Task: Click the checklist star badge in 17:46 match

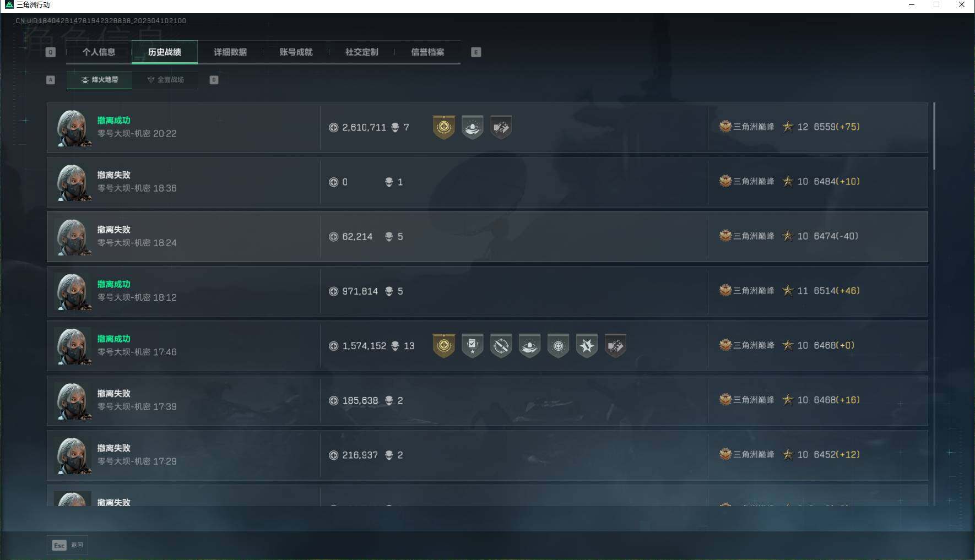Action: [473, 346]
